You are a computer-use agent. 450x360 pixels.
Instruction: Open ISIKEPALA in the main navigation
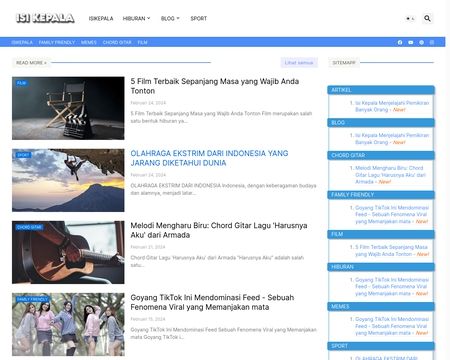[x=101, y=18]
